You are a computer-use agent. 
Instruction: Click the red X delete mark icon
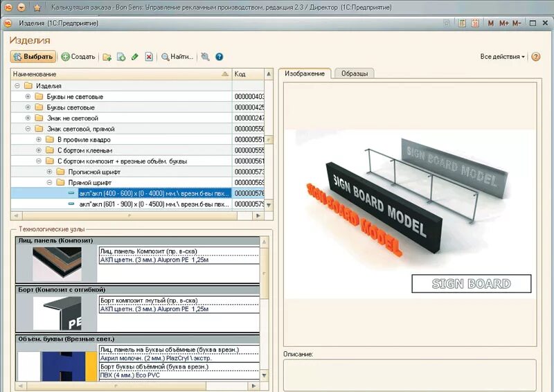tap(149, 57)
